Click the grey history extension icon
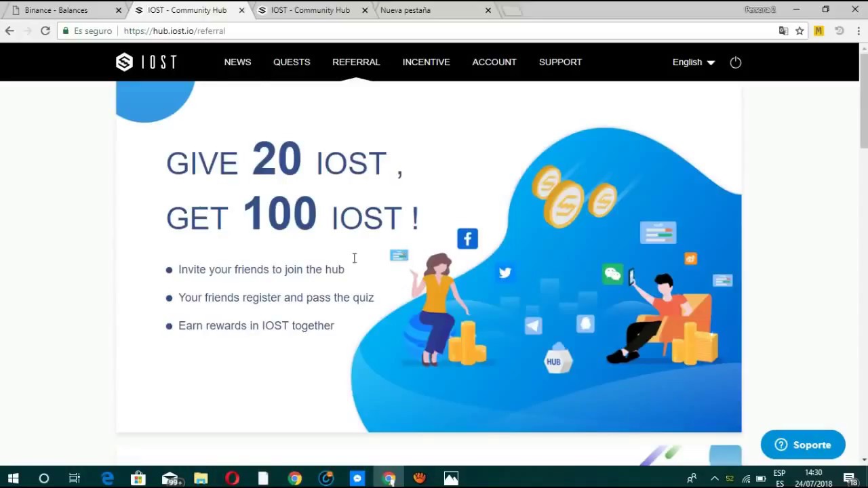Screen dimensions: 868x488 pos(839,30)
